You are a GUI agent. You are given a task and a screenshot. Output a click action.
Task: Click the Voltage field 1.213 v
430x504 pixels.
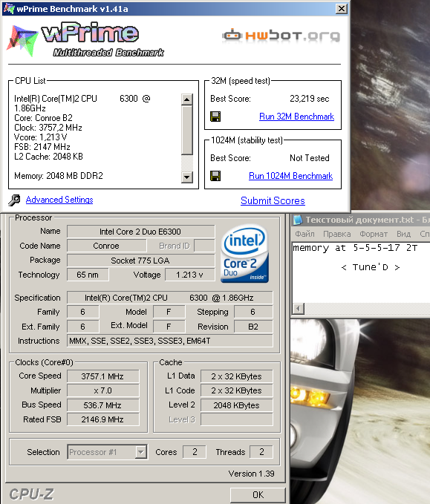click(x=190, y=275)
